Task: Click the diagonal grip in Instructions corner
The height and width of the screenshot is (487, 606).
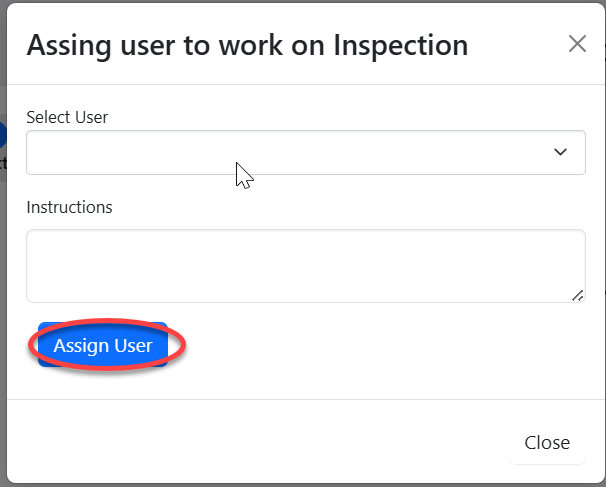Action: 577,295
